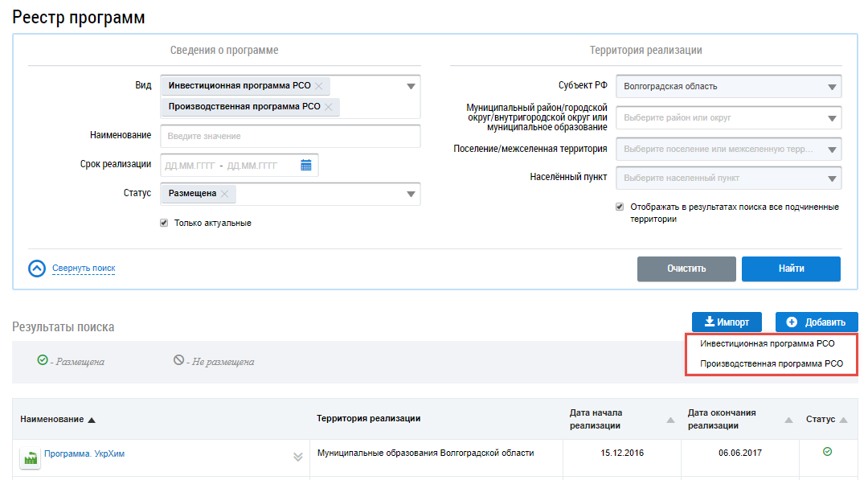Click the circular collapse search arrow icon

pos(37,269)
